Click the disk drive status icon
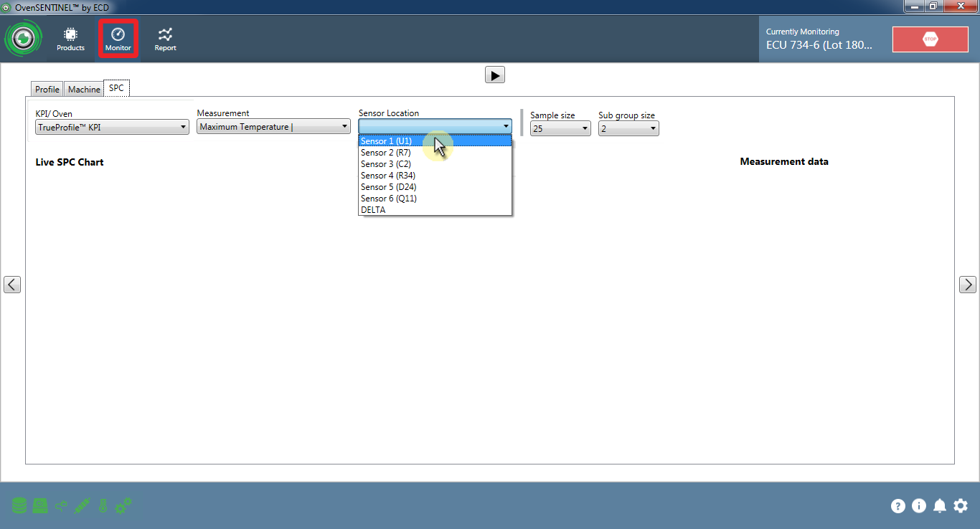The image size is (980, 529). pos(40,506)
